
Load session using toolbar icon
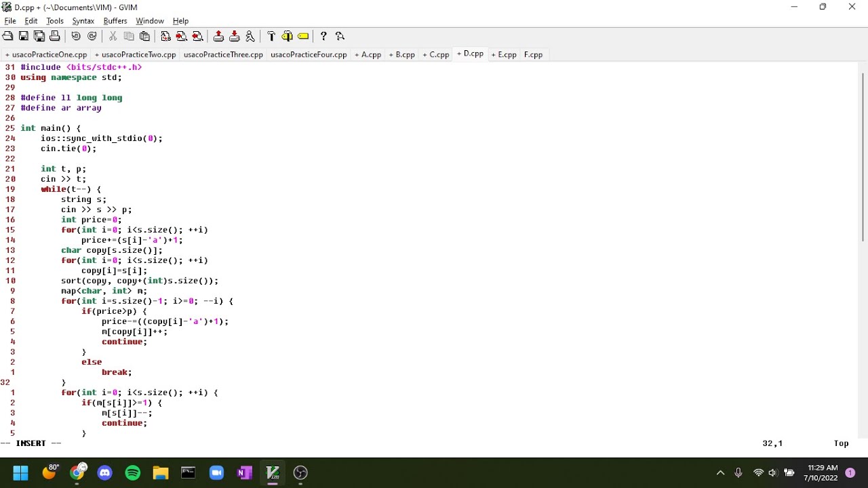click(x=218, y=36)
